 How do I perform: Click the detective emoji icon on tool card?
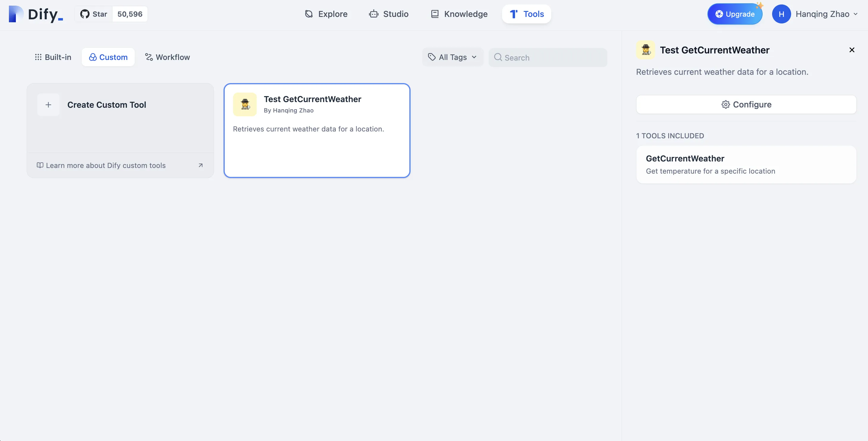(x=245, y=104)
